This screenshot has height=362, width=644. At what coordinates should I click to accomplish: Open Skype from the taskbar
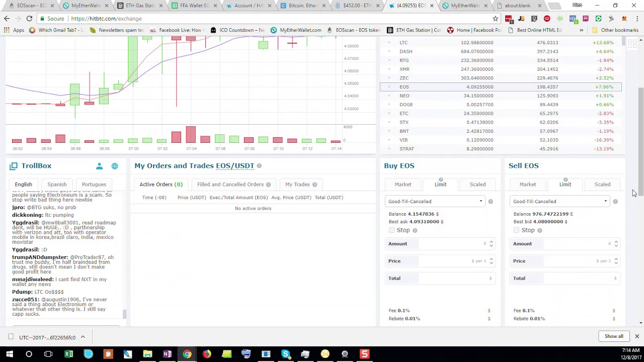tap(285, 354)
